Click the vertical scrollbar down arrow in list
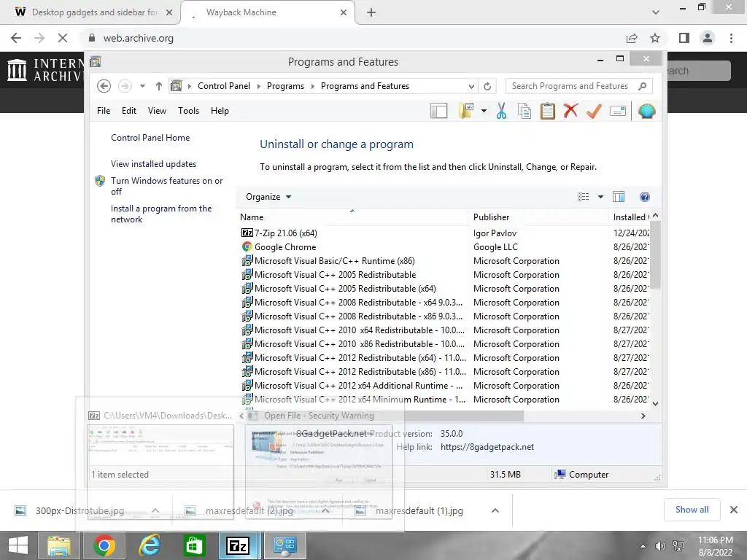 (x=656, y=403)
